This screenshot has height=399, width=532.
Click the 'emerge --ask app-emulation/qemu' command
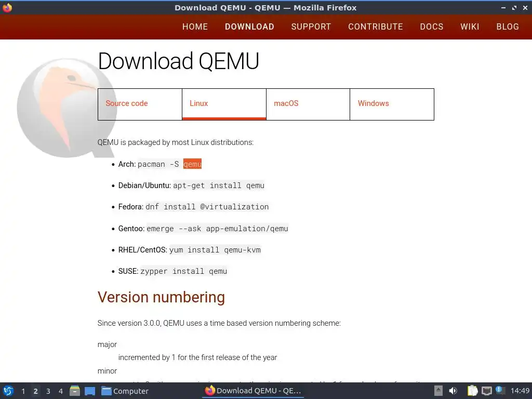click(217, 229)
